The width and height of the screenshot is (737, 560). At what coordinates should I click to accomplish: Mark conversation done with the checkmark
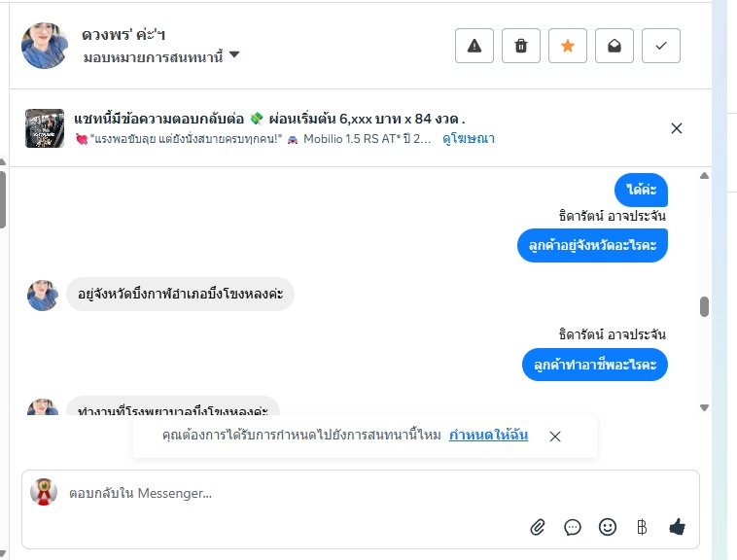tap(661, 46)
